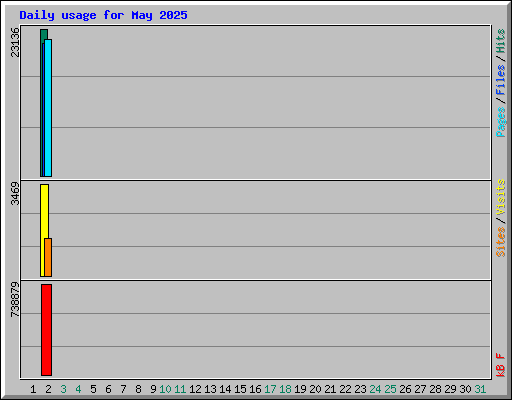
Task: Click day 7 on the x-axis
Action: coord(123,389)
